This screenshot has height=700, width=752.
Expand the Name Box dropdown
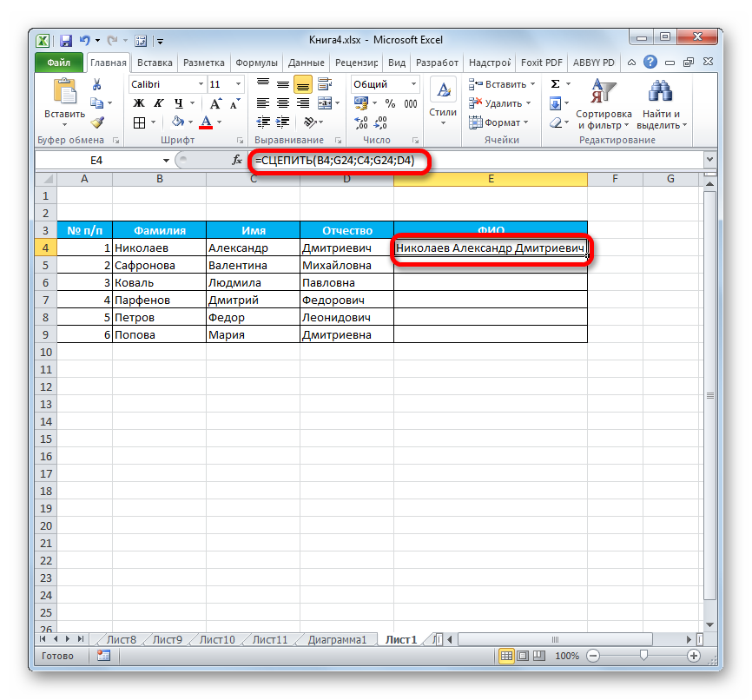[x=167, y=161]
